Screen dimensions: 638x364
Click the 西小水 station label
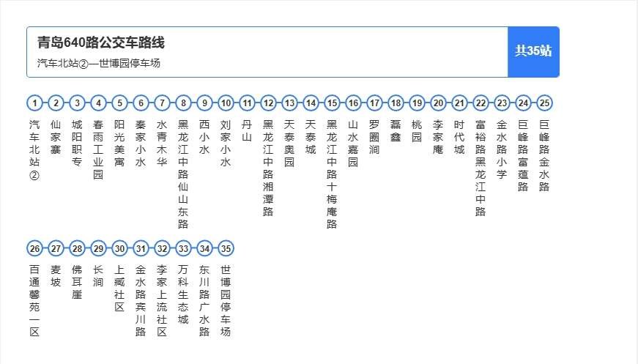coord(204,137)
